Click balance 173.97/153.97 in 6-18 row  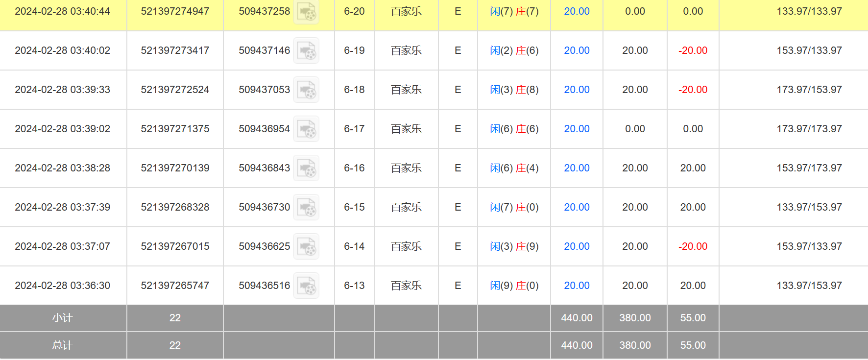(809, 90)
